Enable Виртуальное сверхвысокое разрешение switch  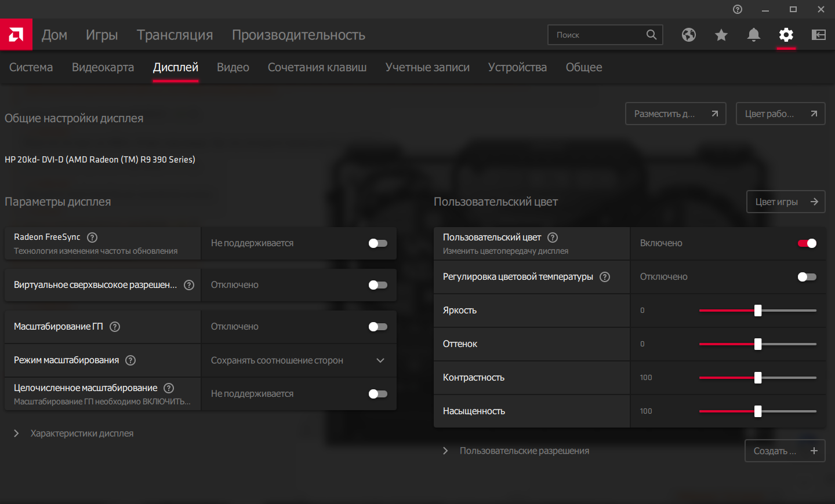tap(378, 285)
